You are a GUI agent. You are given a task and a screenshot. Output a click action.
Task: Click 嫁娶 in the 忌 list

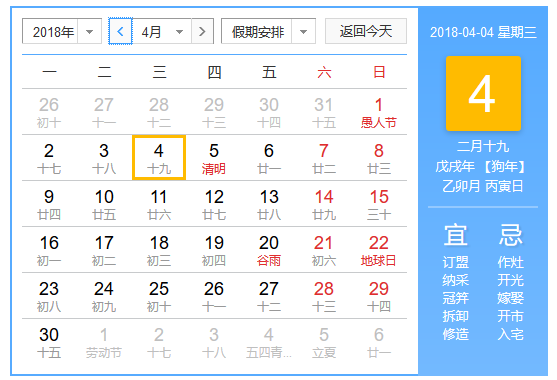(510, 298)
